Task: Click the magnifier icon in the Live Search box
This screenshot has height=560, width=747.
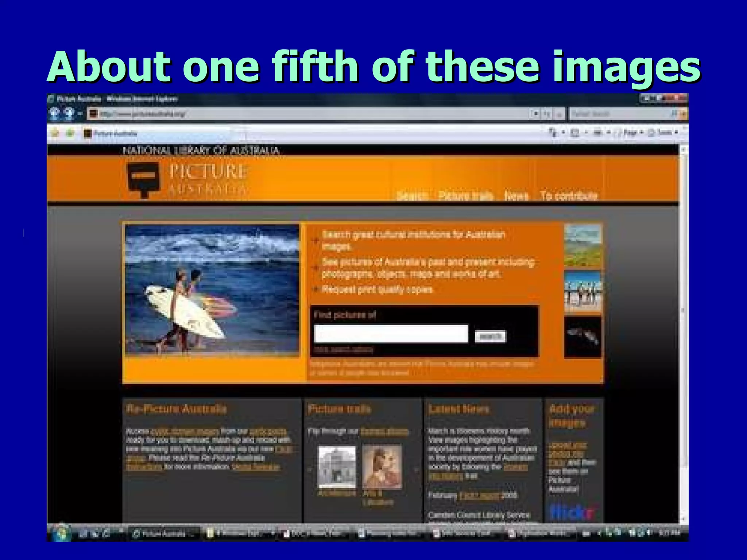Action: point(674,114)
